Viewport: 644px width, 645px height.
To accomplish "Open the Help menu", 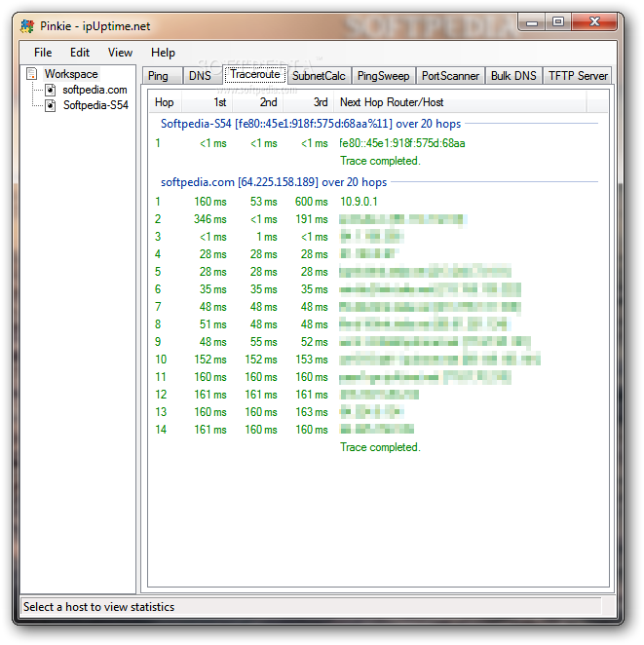I will point(163,53).
